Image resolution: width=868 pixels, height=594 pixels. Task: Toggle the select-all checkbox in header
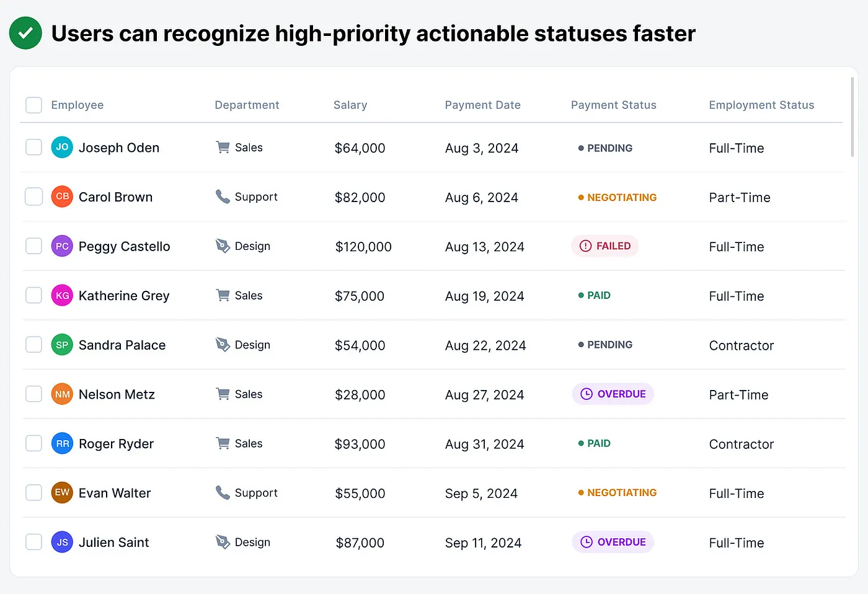click(33, 105)
